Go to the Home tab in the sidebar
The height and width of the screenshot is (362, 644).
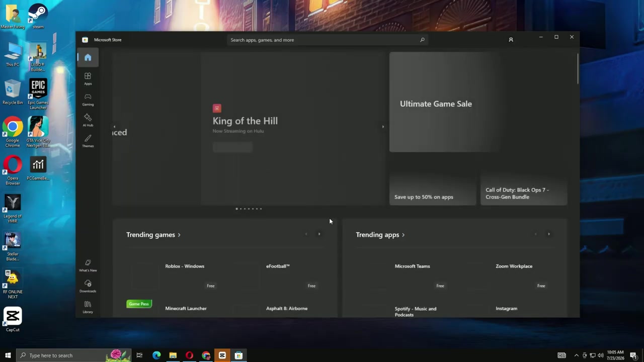pos(88,57)
